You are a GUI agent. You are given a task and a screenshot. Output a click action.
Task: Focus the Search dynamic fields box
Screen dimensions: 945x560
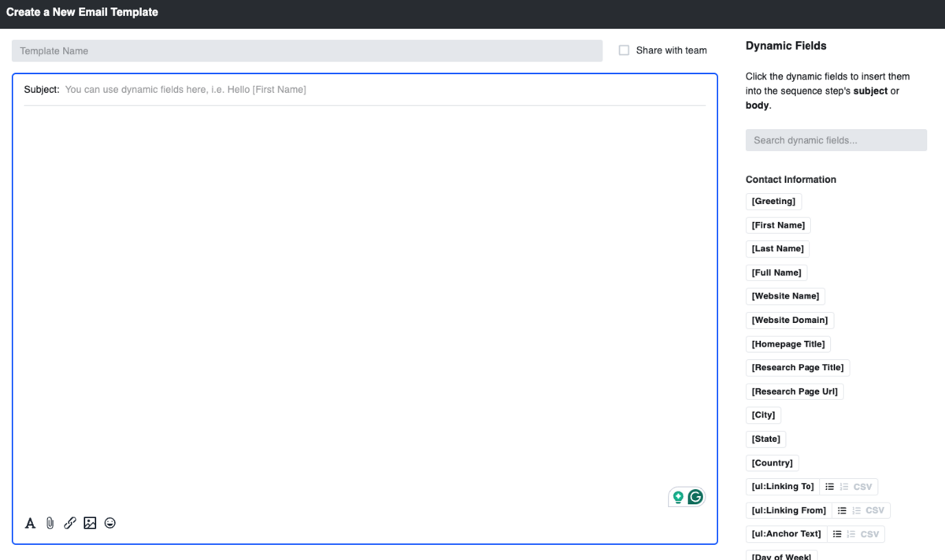click(x=836, y=140)
